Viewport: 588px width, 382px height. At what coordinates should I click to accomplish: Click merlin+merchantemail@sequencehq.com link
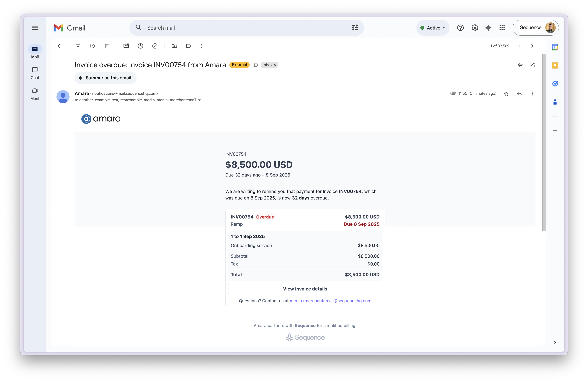[x=330, y=301]
